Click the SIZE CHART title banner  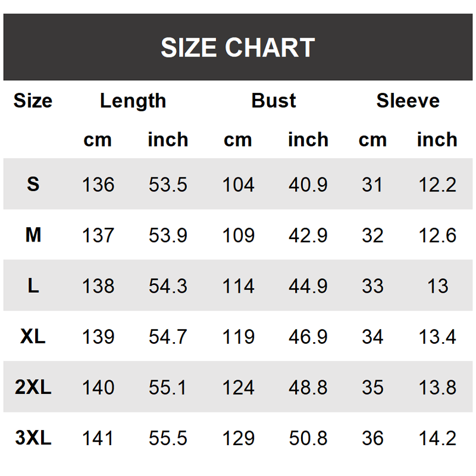(x=237, y=48)
